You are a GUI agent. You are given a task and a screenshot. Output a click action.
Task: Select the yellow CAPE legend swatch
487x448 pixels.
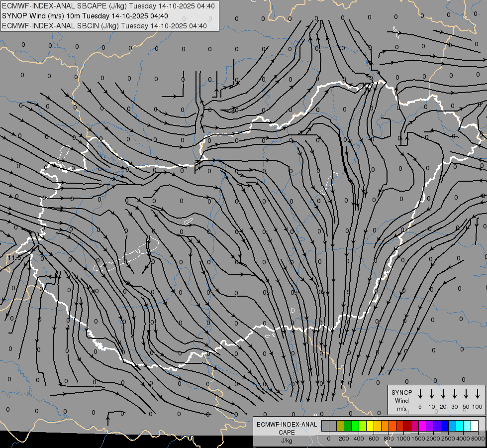click(370, 426)
